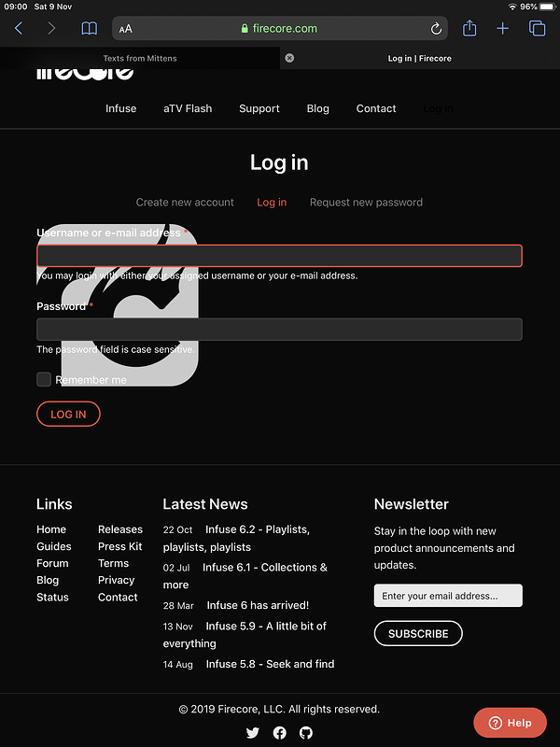Open Firecore's GitHub page icon

(306, 733)
